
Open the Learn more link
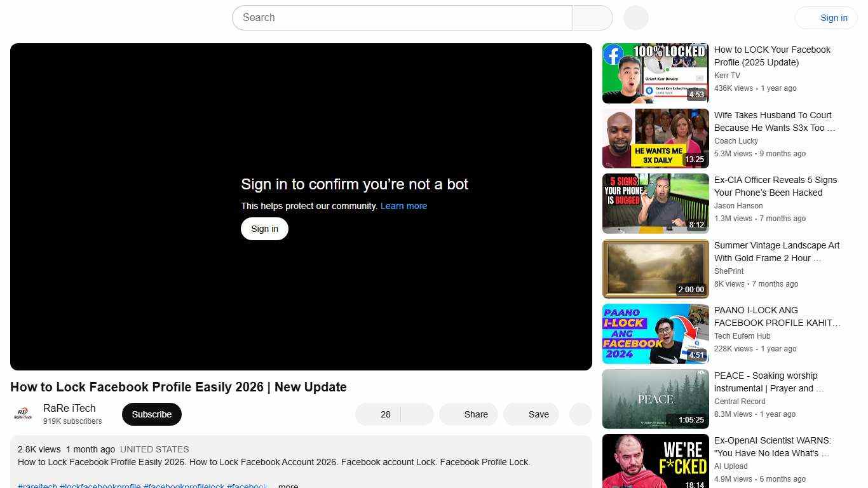coord(403,206)
